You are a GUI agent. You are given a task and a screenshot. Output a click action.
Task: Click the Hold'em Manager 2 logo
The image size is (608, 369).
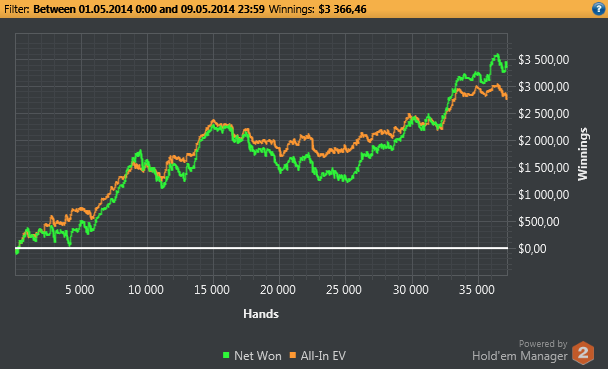tap(583, 353)
